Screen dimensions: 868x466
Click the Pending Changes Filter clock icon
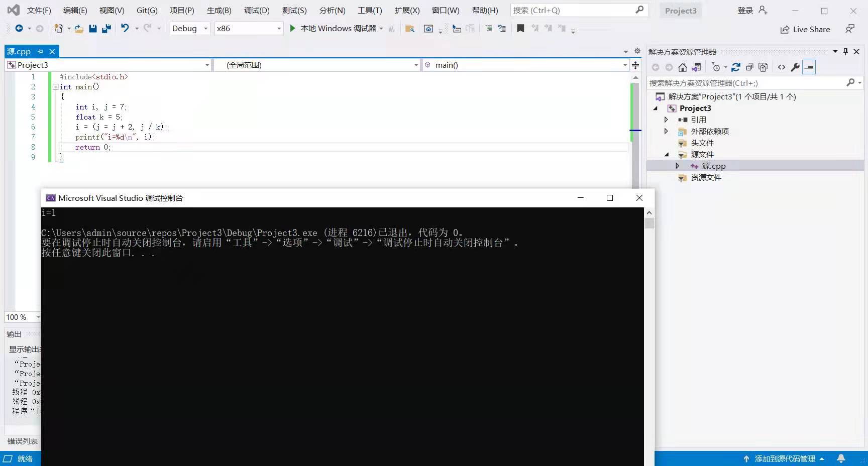point(716,67)
